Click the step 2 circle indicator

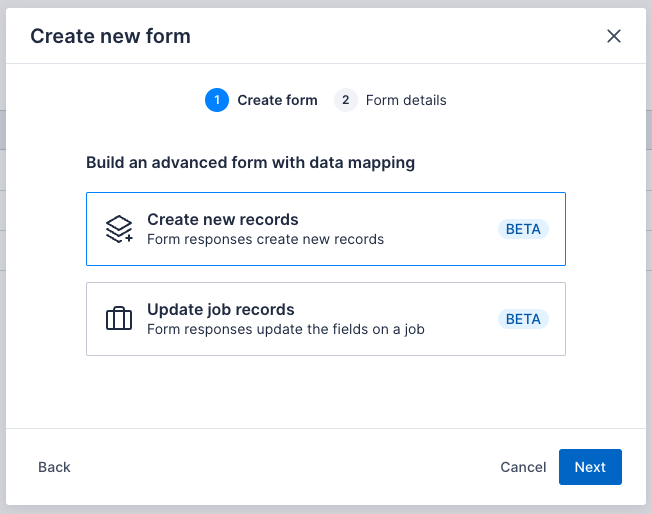[346, 100]
